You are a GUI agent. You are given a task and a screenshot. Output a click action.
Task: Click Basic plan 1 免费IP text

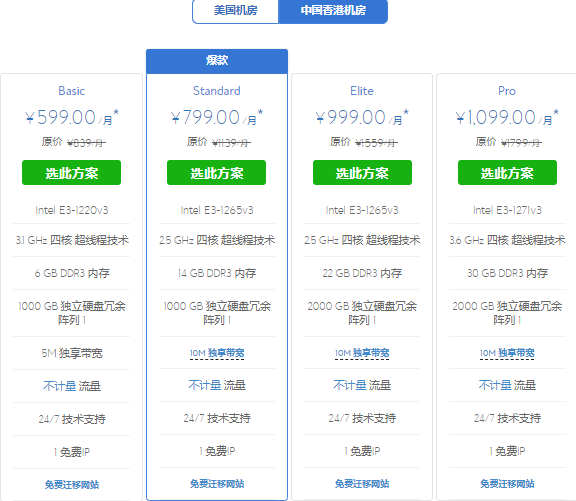pyautogui.click(x=72, y=452)
